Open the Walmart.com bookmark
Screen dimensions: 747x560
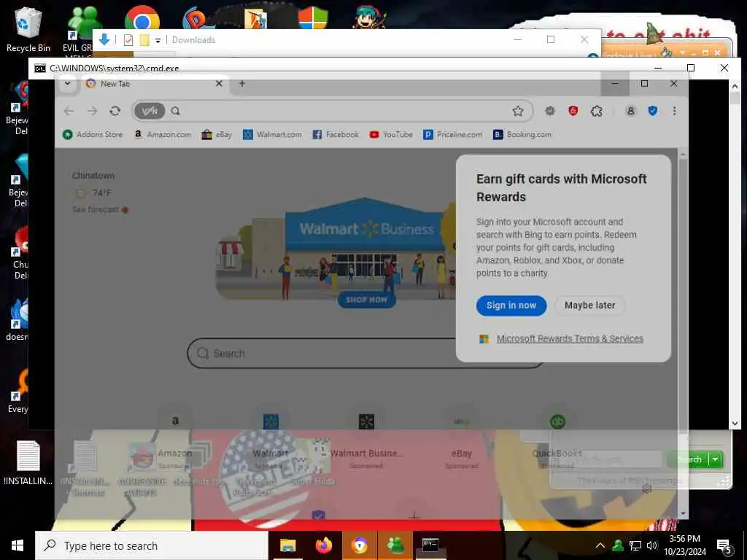[272, 135]
